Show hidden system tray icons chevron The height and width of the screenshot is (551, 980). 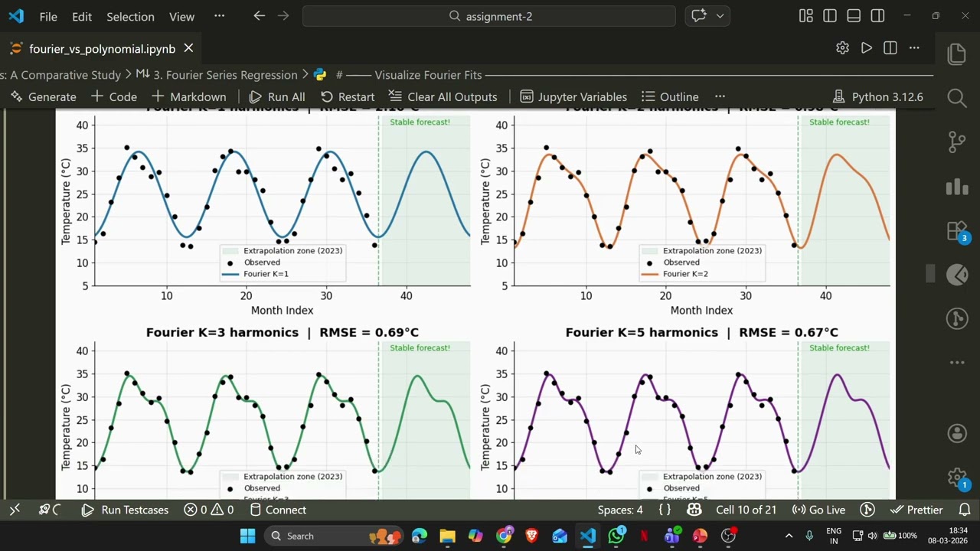(789, 536)
